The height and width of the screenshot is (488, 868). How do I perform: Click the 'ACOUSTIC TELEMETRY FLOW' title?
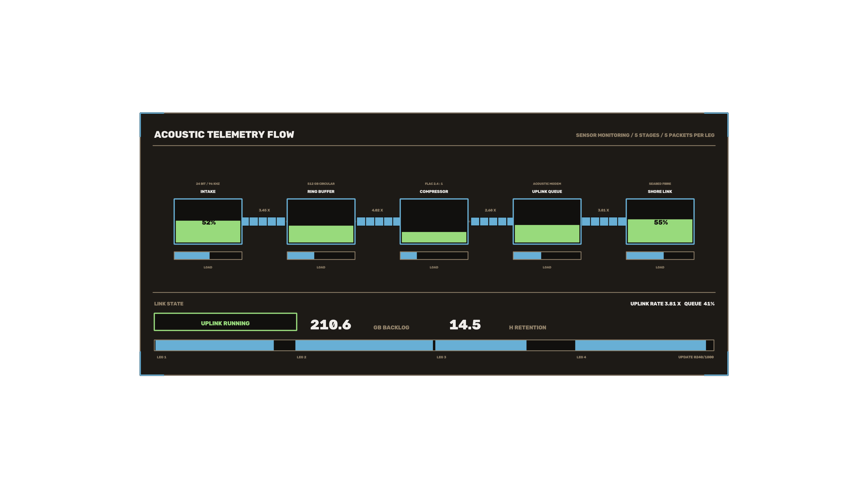coord(224,134)
